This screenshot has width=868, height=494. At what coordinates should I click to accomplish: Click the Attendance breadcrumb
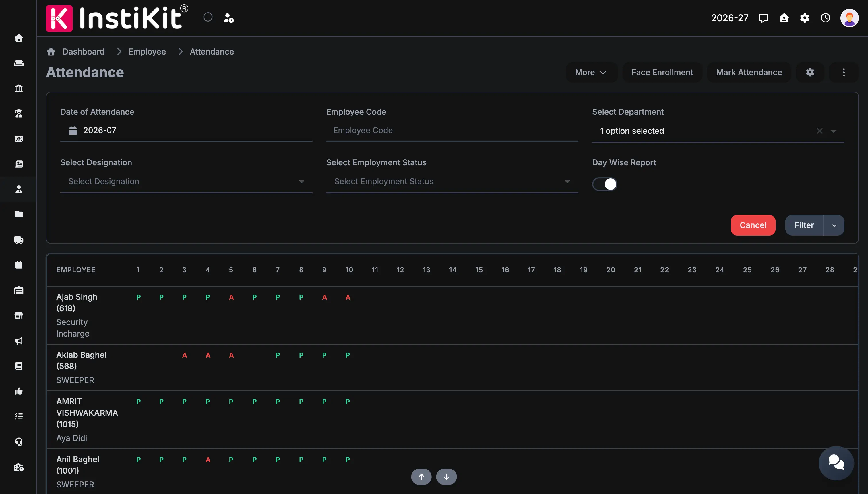(212, 52)
